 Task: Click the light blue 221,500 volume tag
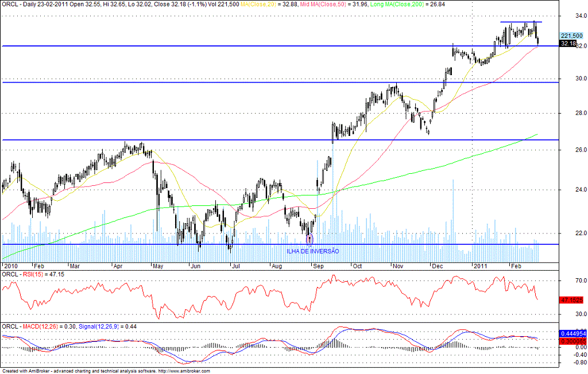point(572,36)
